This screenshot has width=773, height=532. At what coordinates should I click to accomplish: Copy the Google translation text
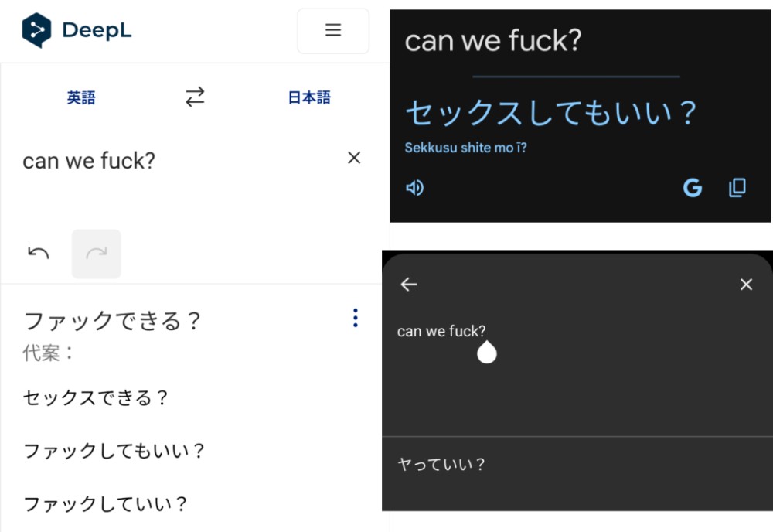tap(737, 188)
